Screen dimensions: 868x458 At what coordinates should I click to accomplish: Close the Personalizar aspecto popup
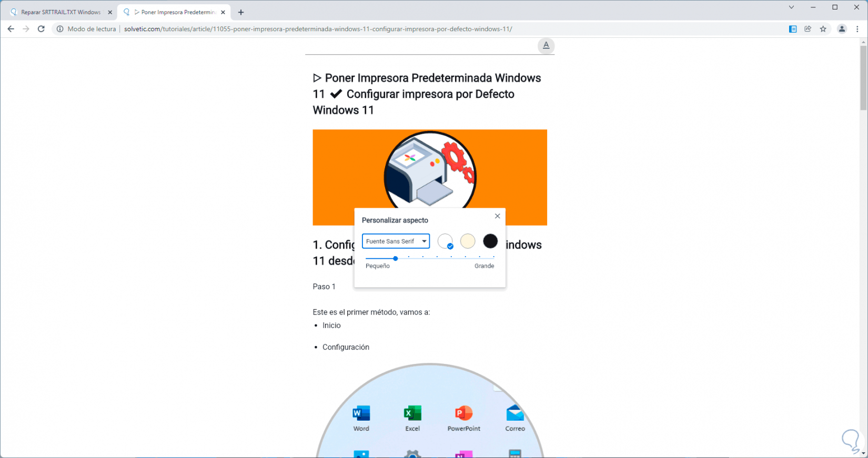pyautogui.click(x=498, y=216)
